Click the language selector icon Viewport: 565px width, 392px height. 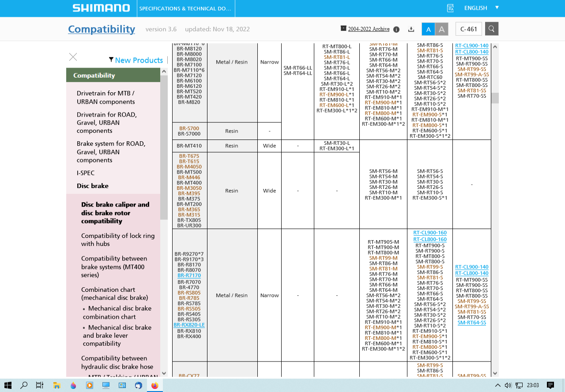(x=450, y=8)
